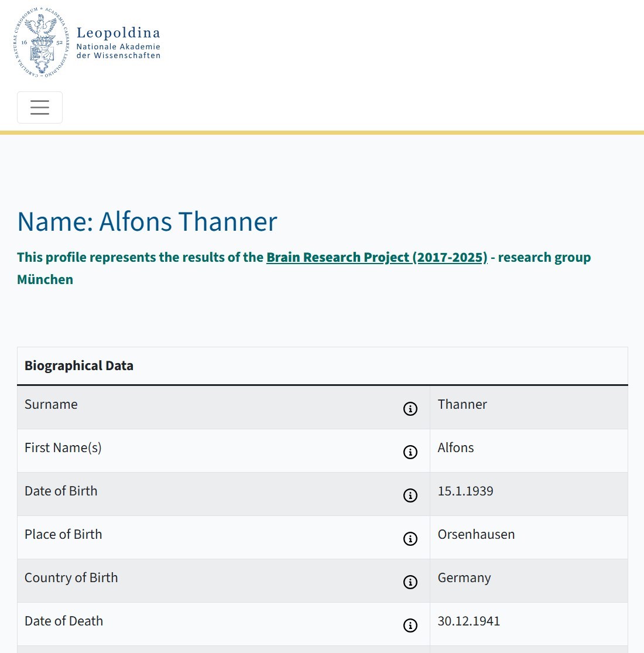Click the Biographical Data table header

pos(78,365)
